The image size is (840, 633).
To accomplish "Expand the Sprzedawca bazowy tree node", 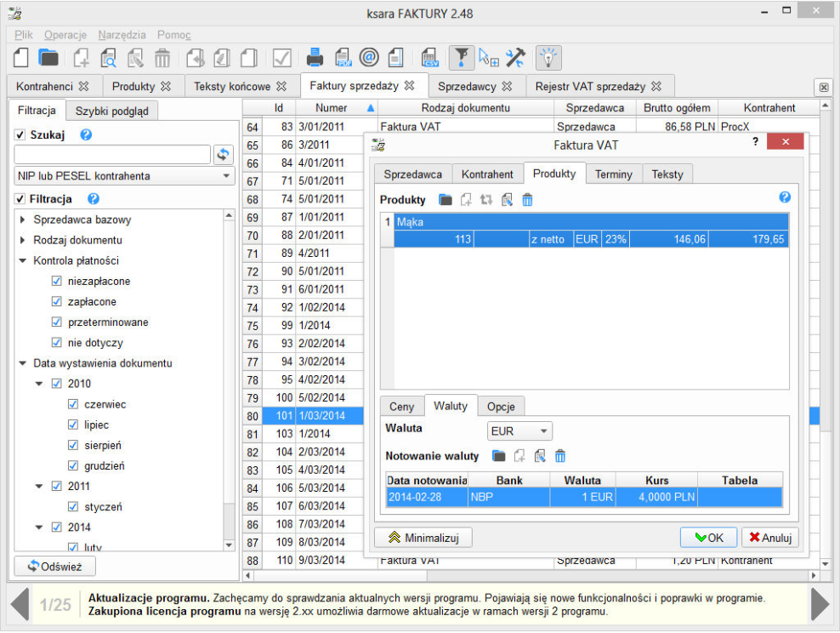I will point(22,220).
